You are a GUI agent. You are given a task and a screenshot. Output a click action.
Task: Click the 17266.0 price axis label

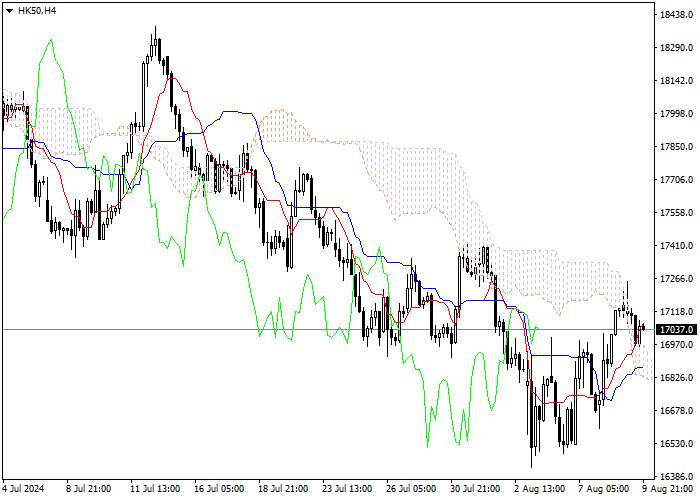pos(676,279)
